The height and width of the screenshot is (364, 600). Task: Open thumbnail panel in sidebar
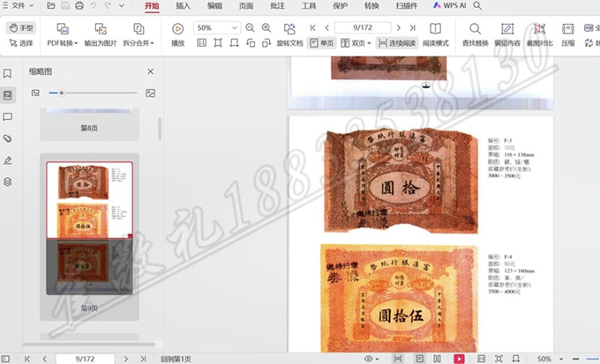click(7, 95)
